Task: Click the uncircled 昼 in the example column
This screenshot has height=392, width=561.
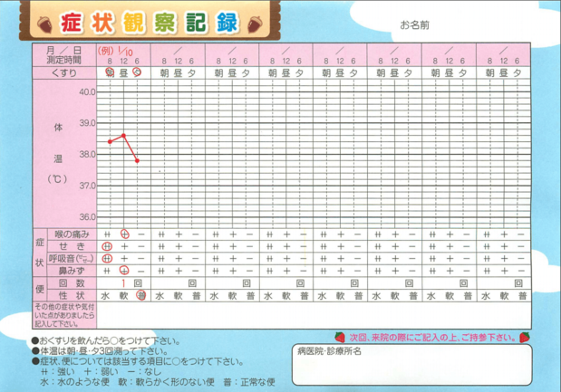Action: pyautogui.click(x=123, y=73)
